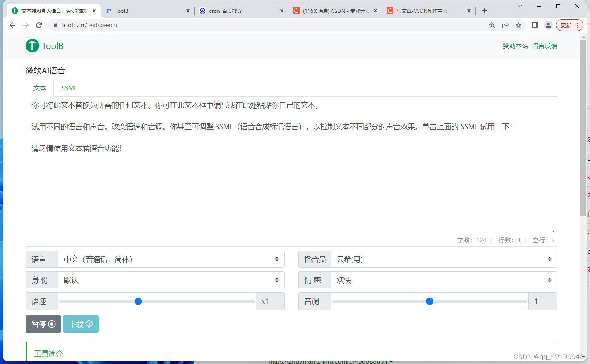Click the 语速 speed slider handle
The width and height of the screenshot is (590, 364).
[138, 301]
